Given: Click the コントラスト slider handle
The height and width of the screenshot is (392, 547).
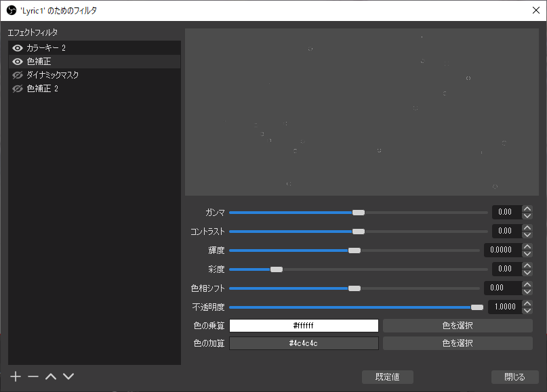Looking at the screenshot, I should point(359,232).
